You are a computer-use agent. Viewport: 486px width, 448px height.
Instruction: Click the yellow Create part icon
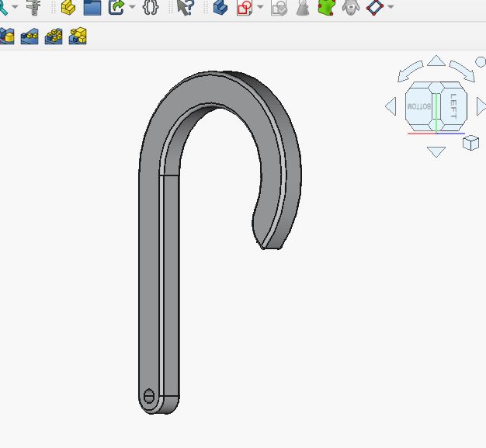pos(68,7)
